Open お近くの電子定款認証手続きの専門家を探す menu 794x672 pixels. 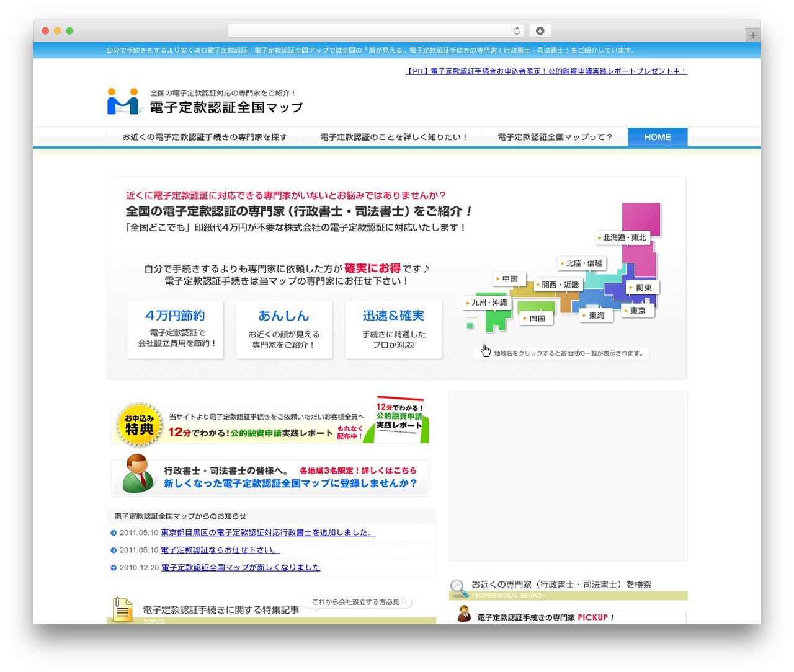[x=205, y=137]
